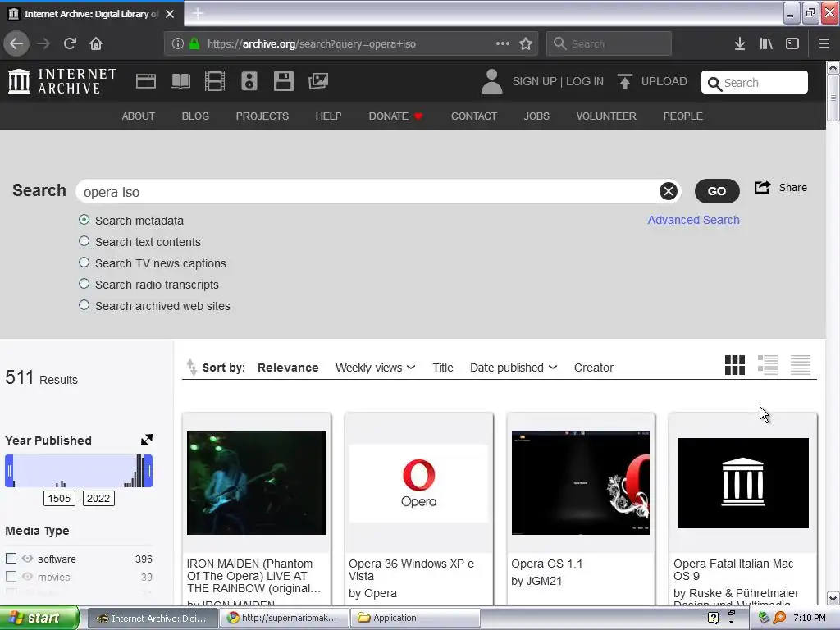This screenshot has height=630, width=840.
Task: Click the UPLOAD button
Action: click(652, 81)
